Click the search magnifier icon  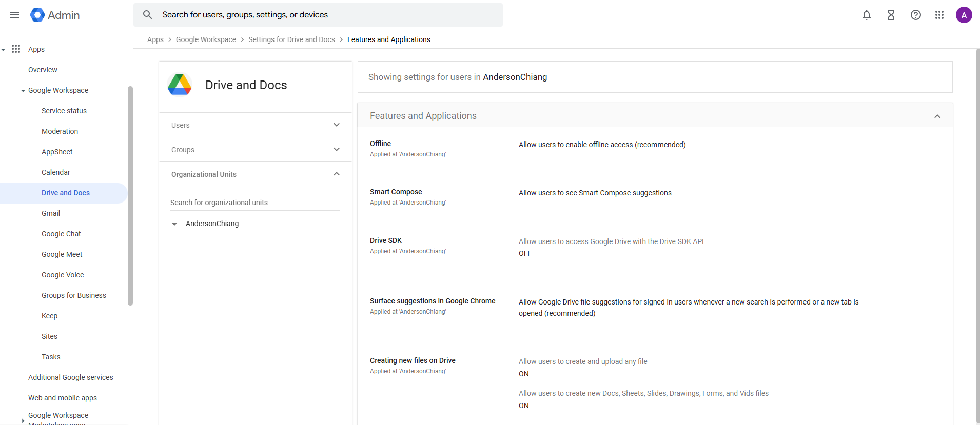[x=147, y=15]
